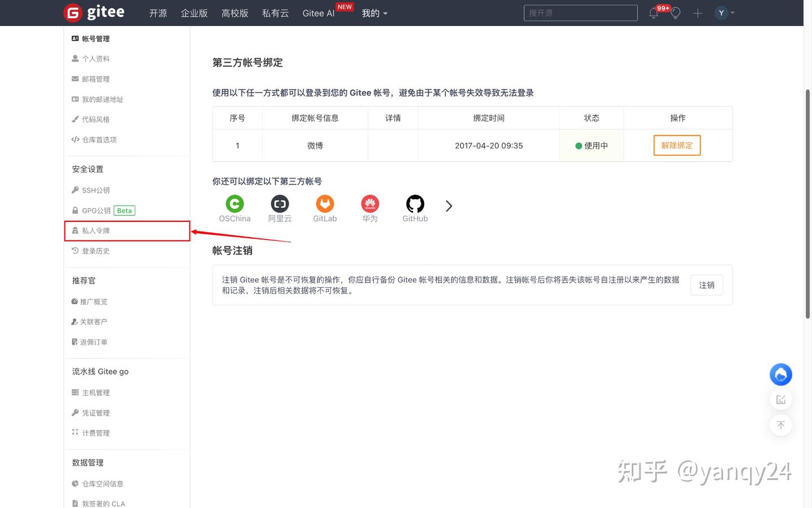Open the notification bell with 99+ badge
Viewport: 812px width, 508px height.
653,13
